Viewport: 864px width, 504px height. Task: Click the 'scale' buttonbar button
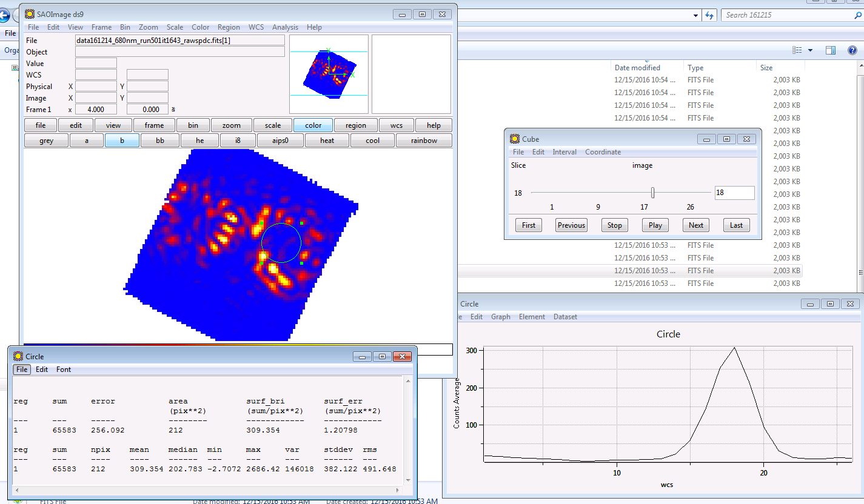273,125
